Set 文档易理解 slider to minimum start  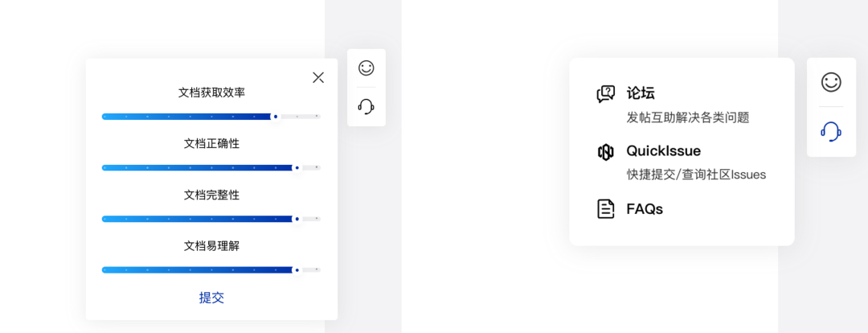click(104, 270)
